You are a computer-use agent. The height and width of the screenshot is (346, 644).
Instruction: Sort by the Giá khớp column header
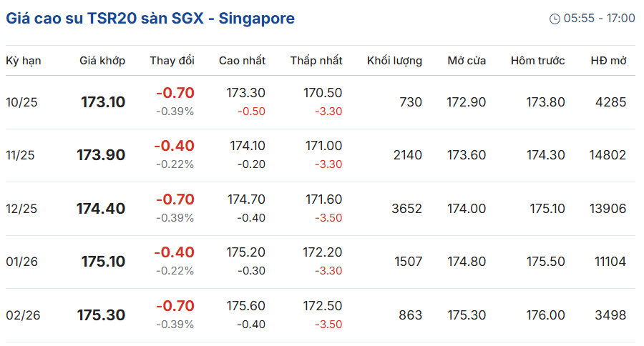point(102,61)
